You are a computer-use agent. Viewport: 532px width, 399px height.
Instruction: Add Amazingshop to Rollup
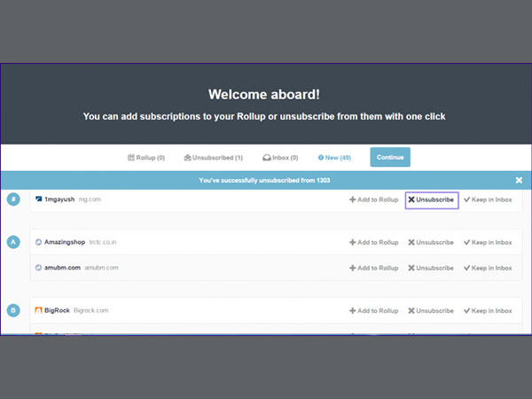coord(373,242)
